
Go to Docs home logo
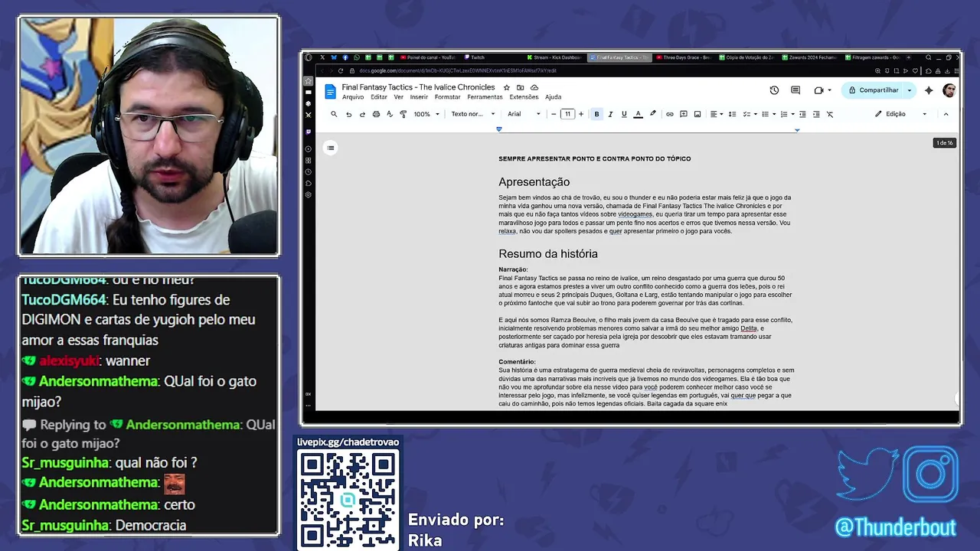pos(330,92)
